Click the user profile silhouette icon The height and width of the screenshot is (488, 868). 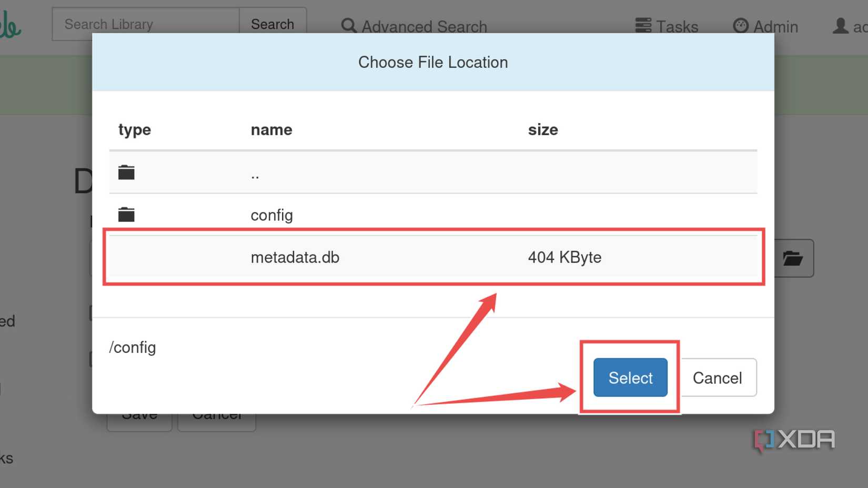point(840,25)
